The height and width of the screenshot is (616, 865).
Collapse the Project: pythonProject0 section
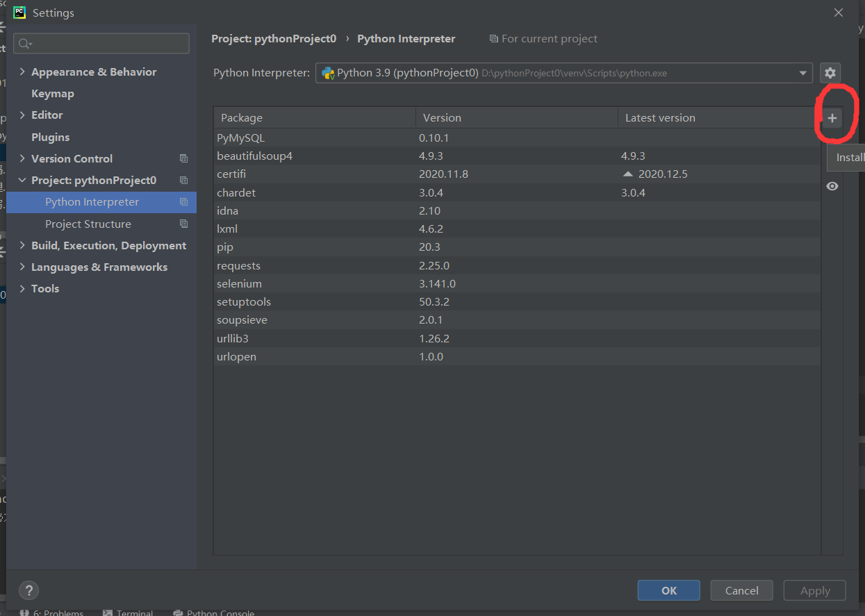[x=22, y=181]
